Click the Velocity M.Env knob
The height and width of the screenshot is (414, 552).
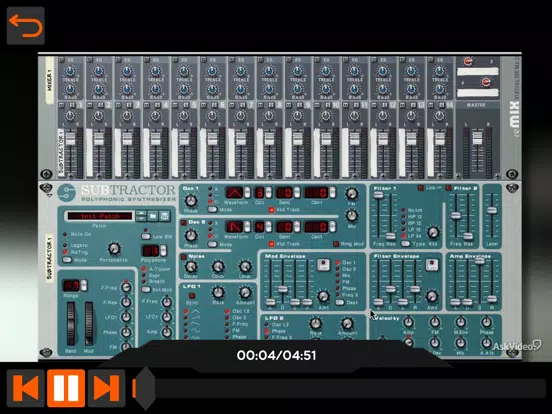[460, 321]
